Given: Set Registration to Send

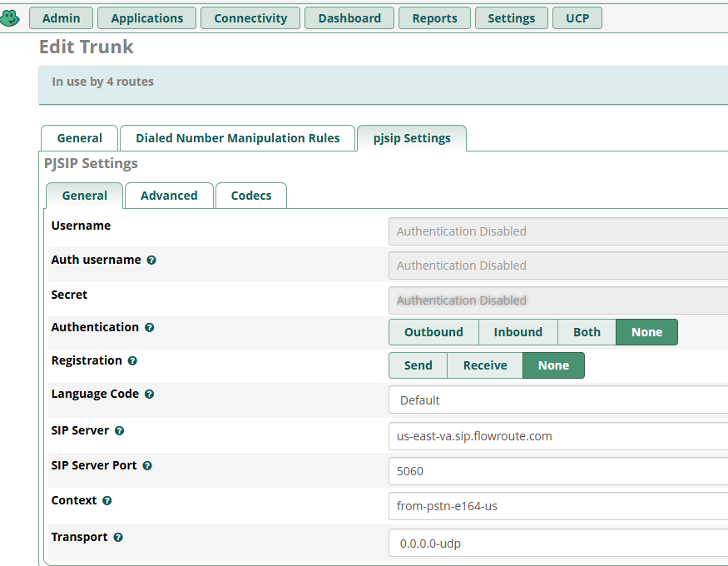Looking at the screenshot, I should pyautogui.click(x=418, y=365).
